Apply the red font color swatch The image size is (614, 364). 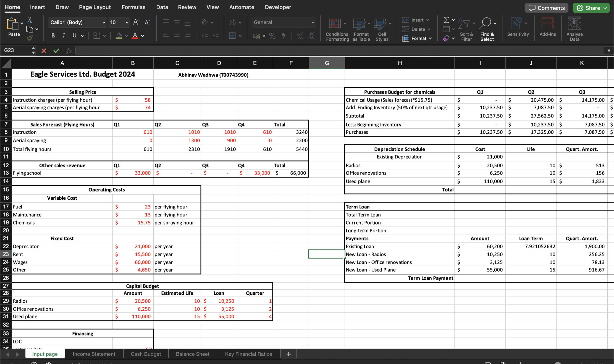pos(135,36)
